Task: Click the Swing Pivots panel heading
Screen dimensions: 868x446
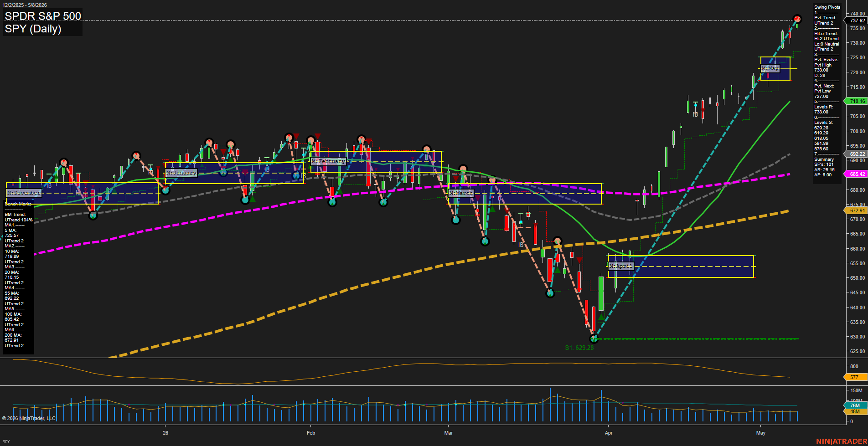Action: pyautogui.click(x=827, y=7)
